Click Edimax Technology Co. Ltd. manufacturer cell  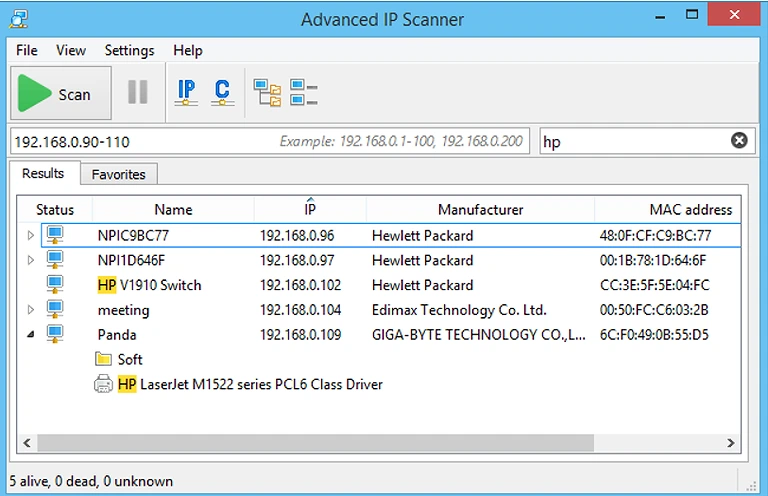459,310
